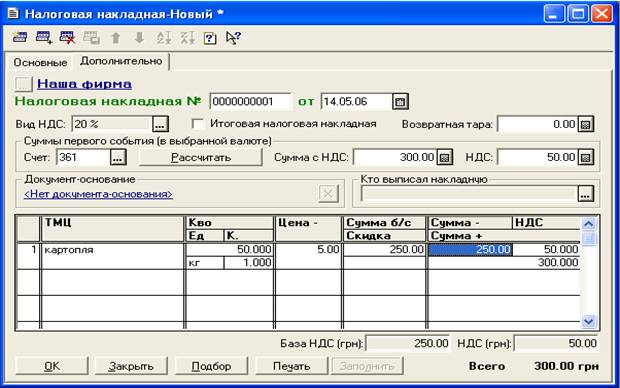Open calculator for Сумма с НДС field
Image resolution: width=620 pixels, height=388 pixels.
[x=445, y=157]
